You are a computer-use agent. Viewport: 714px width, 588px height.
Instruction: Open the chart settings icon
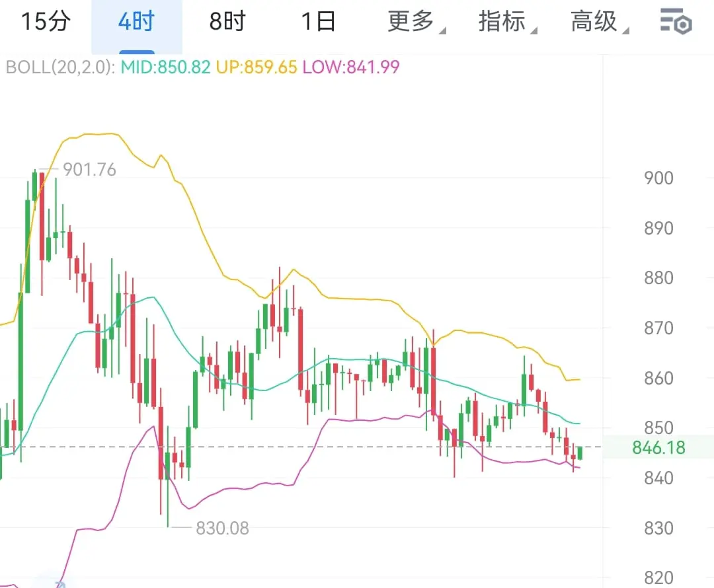tap(676, 22)
